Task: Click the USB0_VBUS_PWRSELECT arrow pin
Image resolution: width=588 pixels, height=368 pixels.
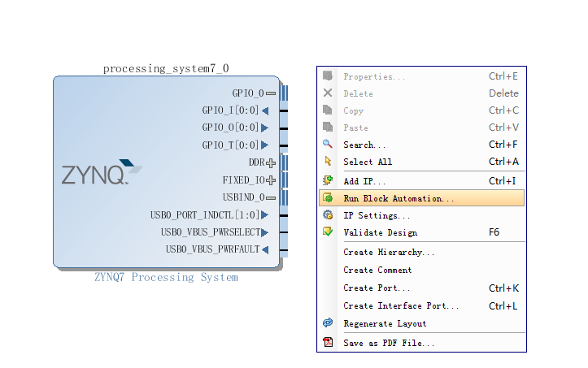Action: [265, 232]
